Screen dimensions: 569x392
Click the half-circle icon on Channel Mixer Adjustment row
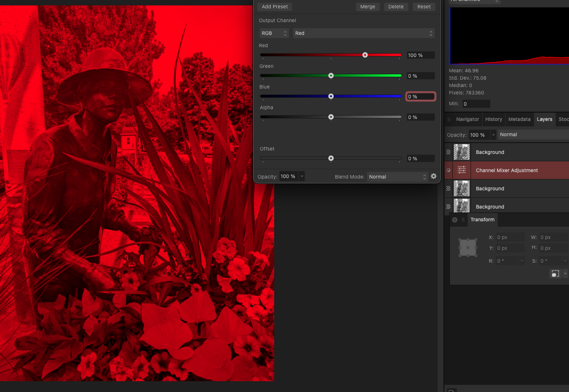[x=448, y=170]
